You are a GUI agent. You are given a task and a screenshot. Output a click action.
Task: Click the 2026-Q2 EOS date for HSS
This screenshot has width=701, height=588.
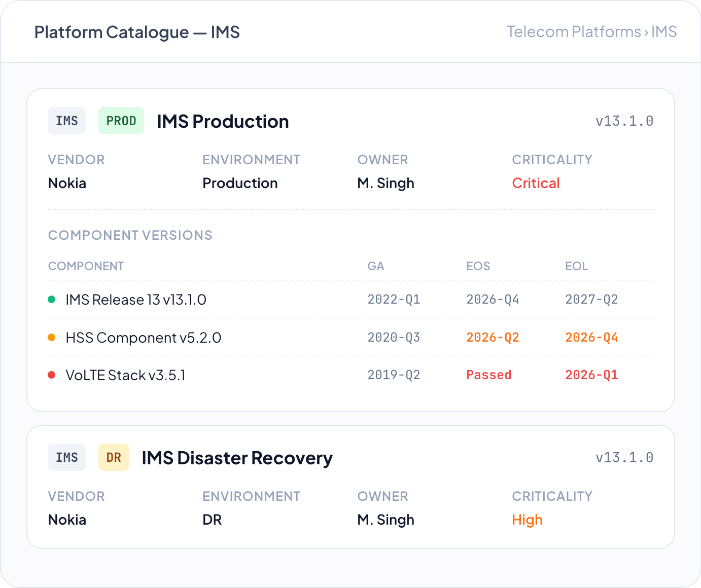[x=493, y=338]
